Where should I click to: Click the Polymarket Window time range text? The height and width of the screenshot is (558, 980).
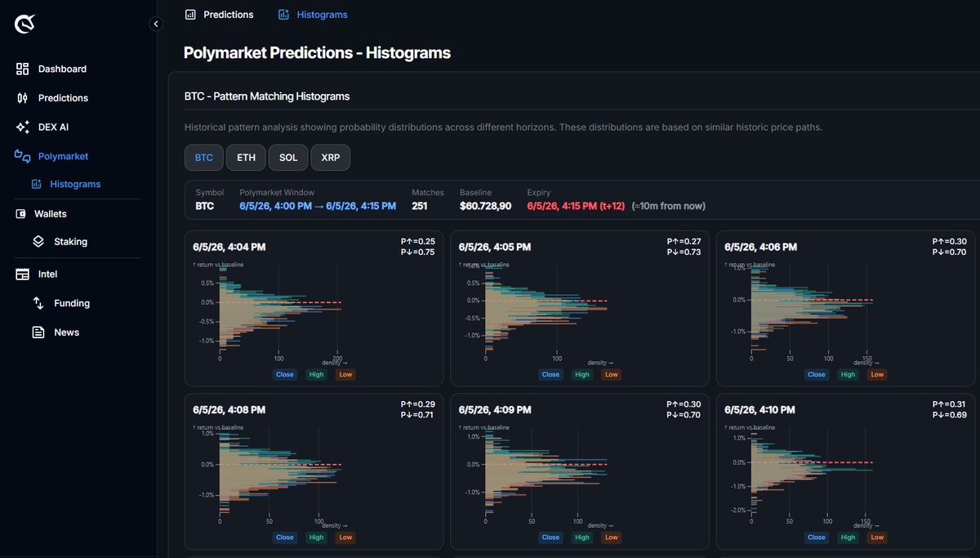point(318,206)
